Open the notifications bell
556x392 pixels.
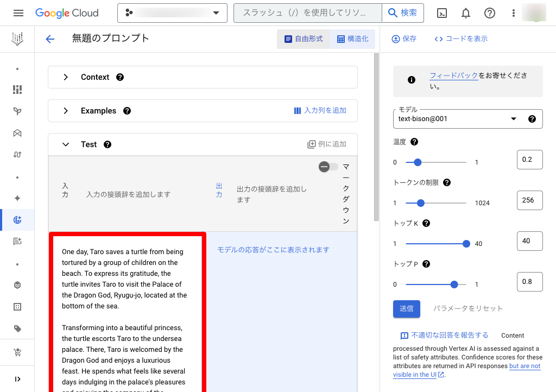[x=466, y=13]
